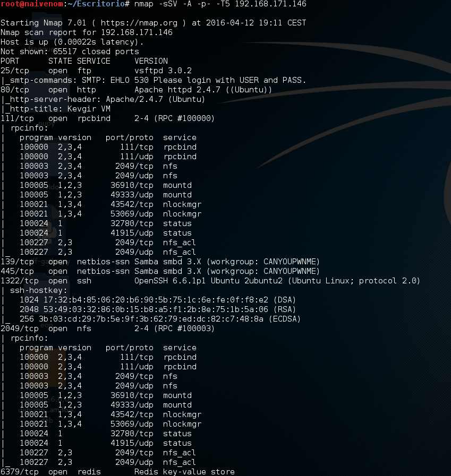451x476 pixels.
Task: Click the '2-4 (RPC #100003)' version text
Action: pos(174,329)
